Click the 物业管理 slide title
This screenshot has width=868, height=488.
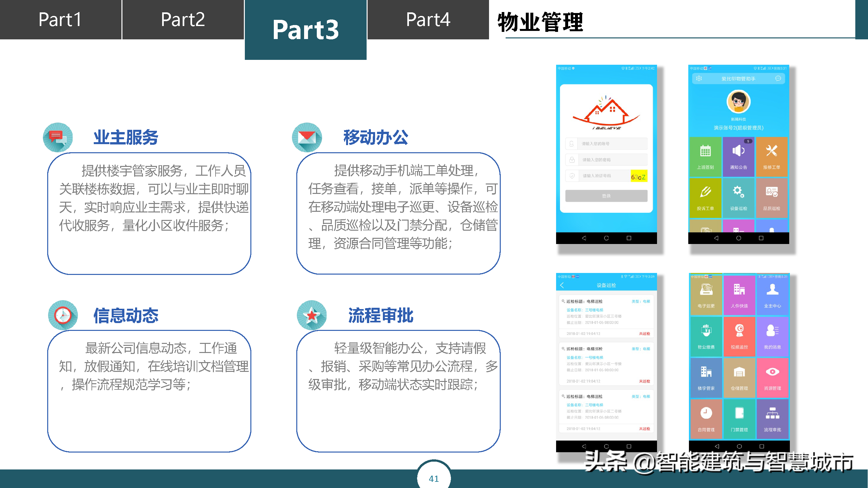coord(540,22)
